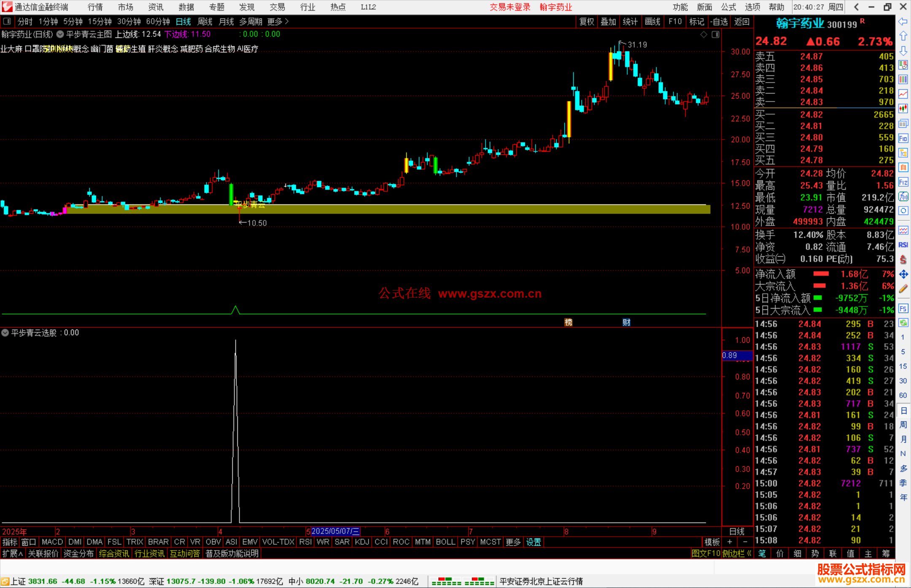This screenshot has height=588, width=911.
Task: Select quarterly 季 period in right sidebar
Action: [903, 483]
